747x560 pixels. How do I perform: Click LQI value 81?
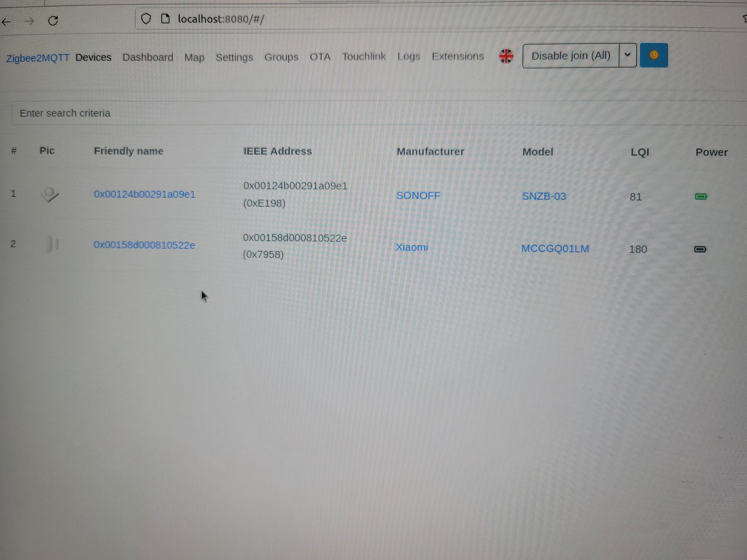[636, 197]
